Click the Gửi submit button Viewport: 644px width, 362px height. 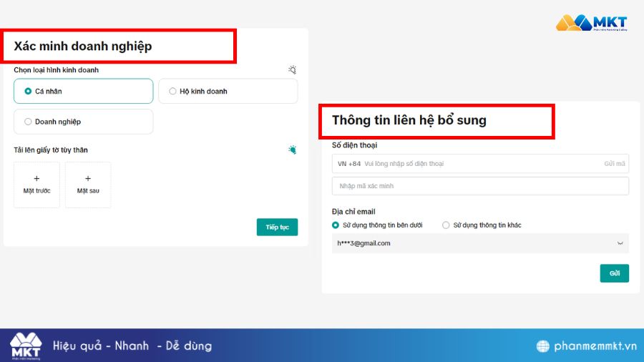pos(615,273)
